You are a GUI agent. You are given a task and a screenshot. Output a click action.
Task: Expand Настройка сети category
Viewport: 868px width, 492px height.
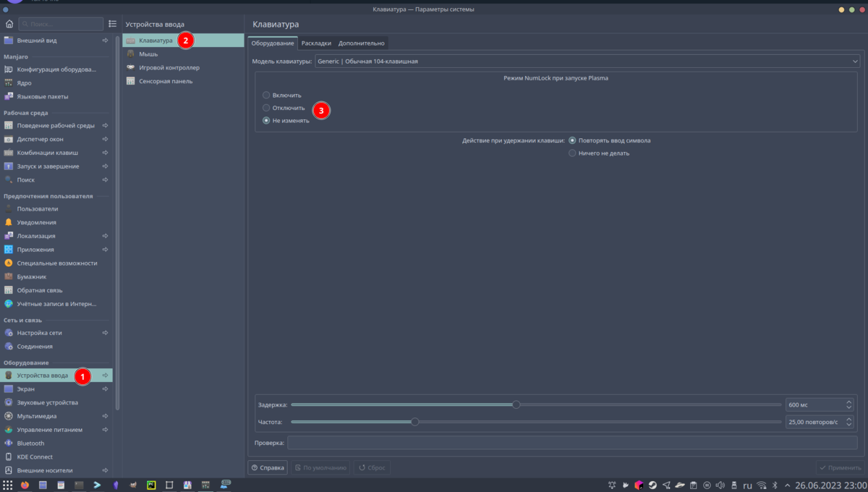tap(105, 333)
